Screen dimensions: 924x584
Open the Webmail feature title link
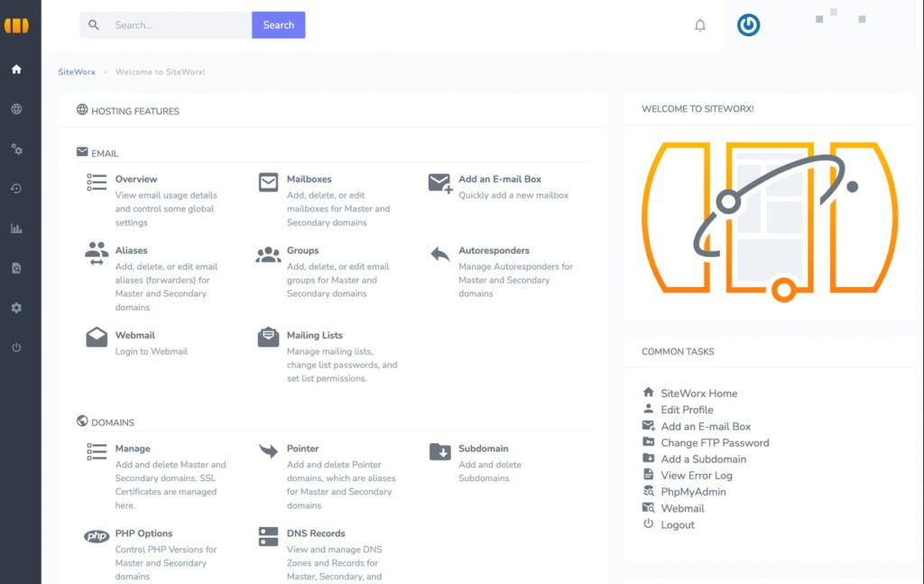point(135,335)
